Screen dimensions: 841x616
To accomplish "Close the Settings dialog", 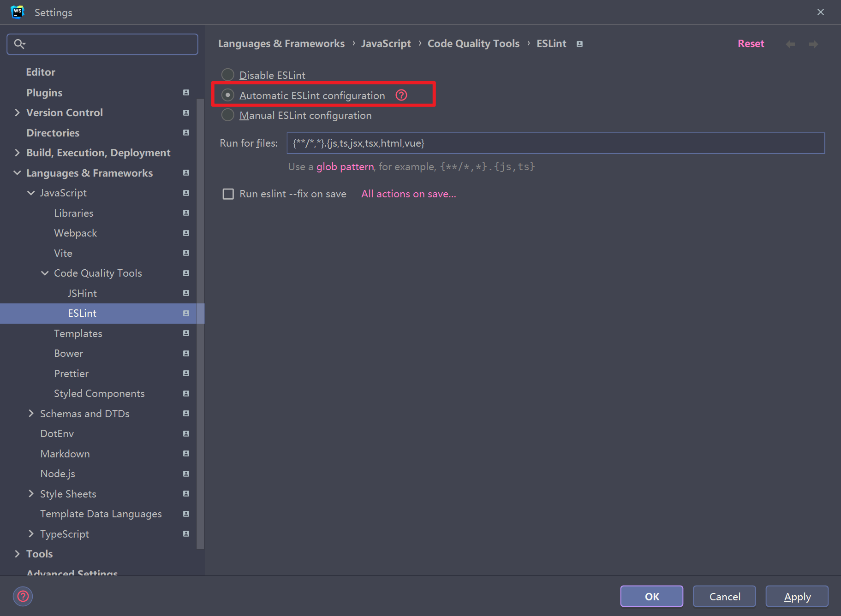I will point(820,12).
